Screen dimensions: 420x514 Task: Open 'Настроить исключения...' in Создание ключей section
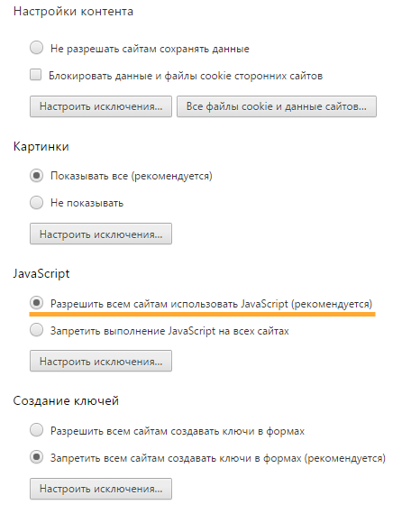coord(101,489)
